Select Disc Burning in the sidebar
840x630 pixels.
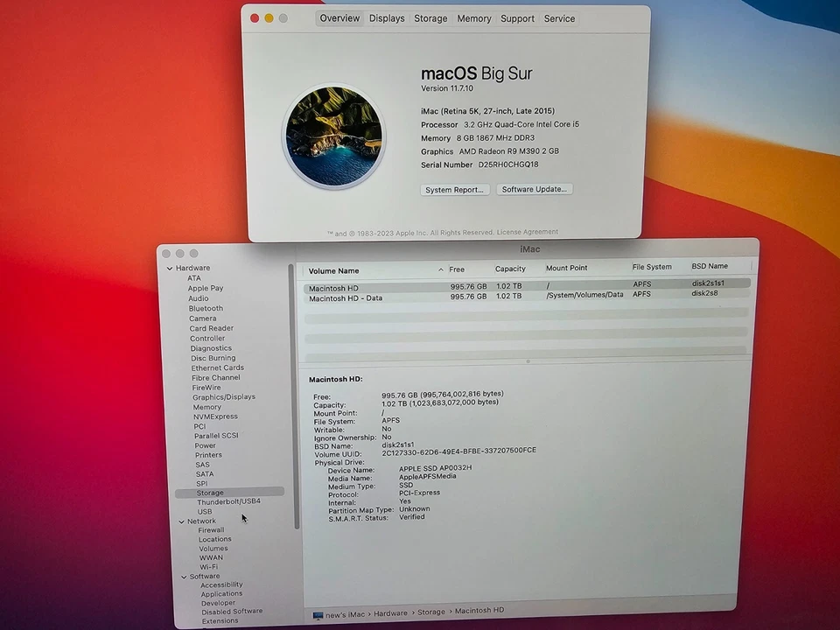213,358
